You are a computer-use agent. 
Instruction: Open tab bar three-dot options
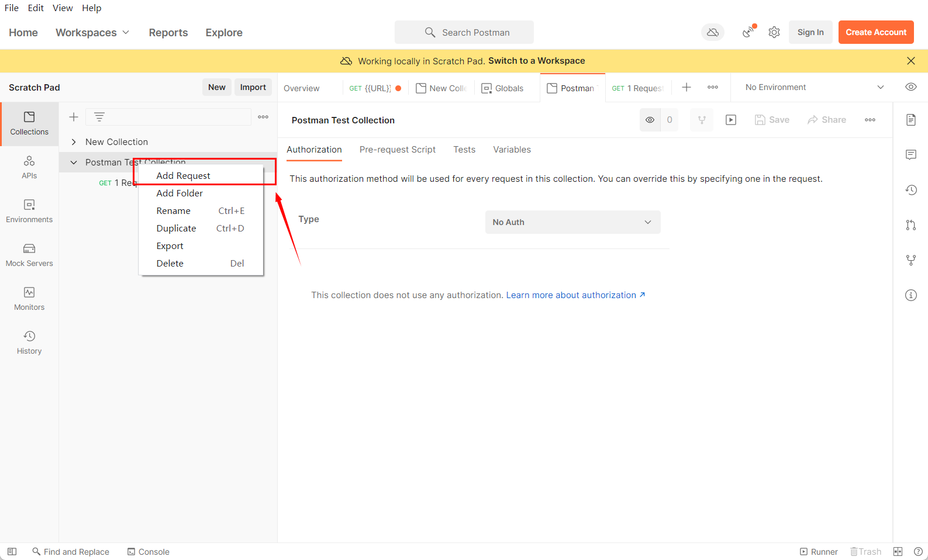pos(713,87)
